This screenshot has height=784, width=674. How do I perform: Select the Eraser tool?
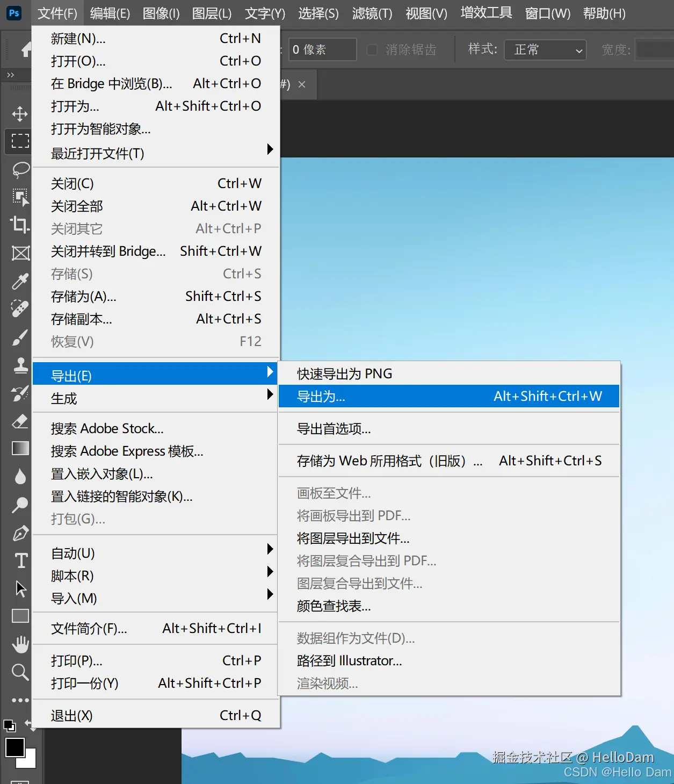(20, 421)
